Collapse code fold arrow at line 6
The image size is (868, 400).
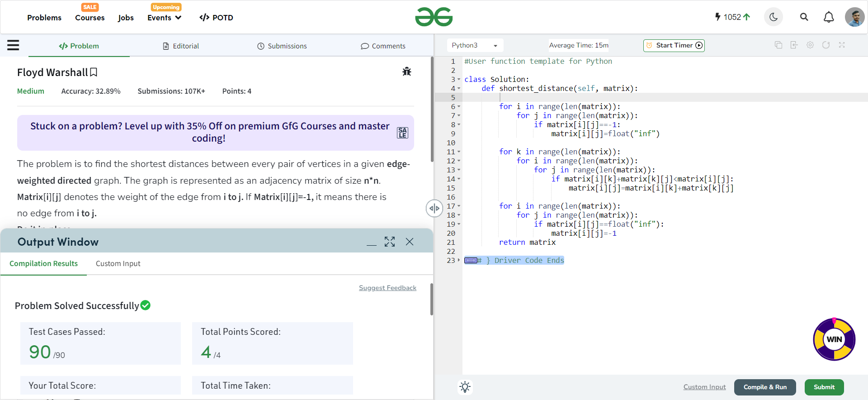[459, 106]
